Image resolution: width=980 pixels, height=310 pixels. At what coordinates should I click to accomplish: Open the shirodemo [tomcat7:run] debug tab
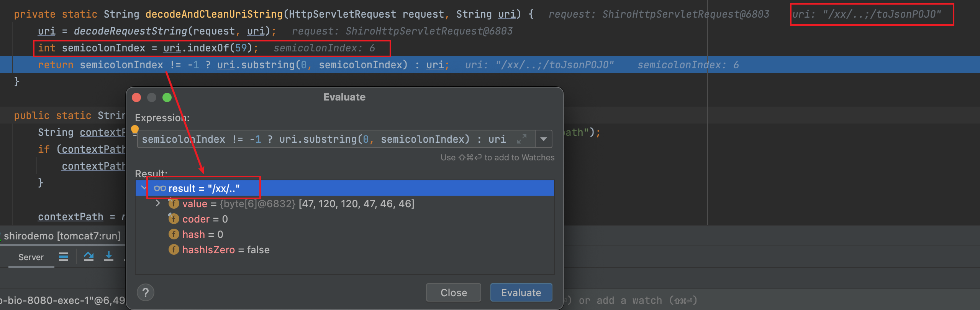click(x=62, y=236)
